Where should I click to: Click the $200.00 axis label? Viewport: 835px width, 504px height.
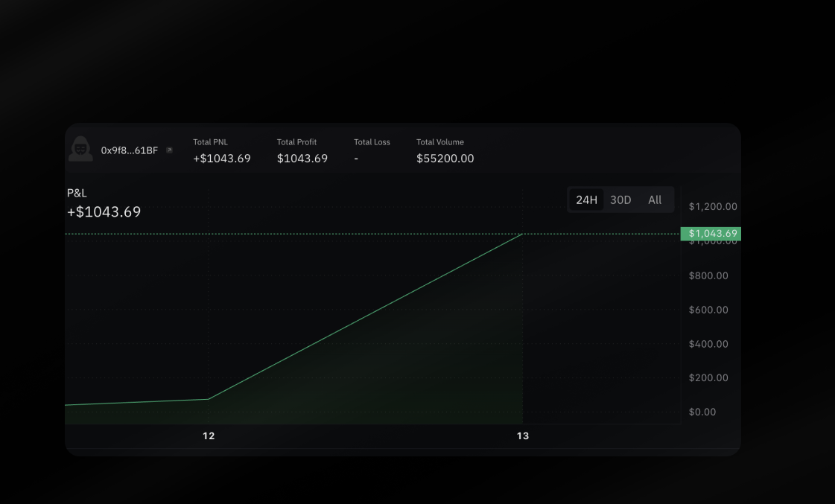click(708, 378)
